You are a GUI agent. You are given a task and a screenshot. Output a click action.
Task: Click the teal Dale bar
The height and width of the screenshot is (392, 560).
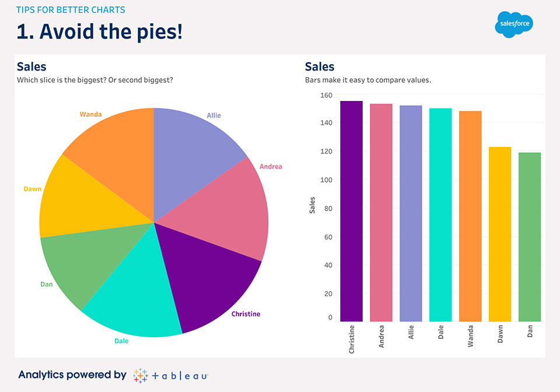pyautogui.click(x=440, y=215)
